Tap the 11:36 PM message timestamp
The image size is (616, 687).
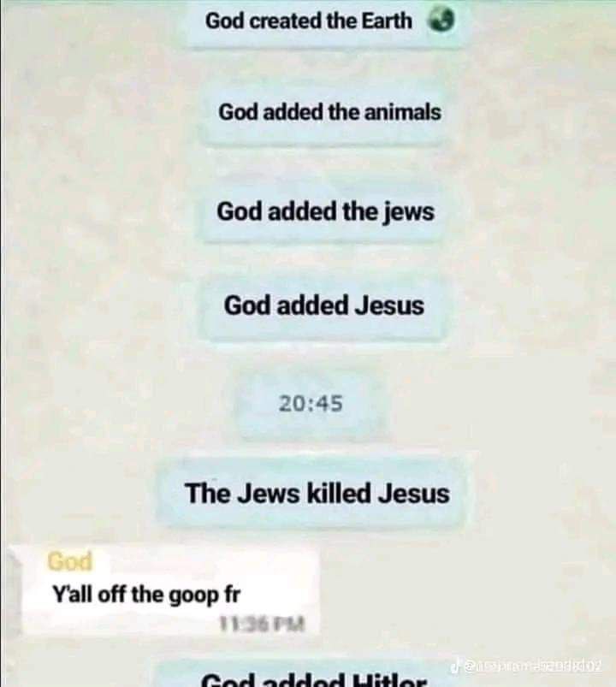(x=261, y=623)
